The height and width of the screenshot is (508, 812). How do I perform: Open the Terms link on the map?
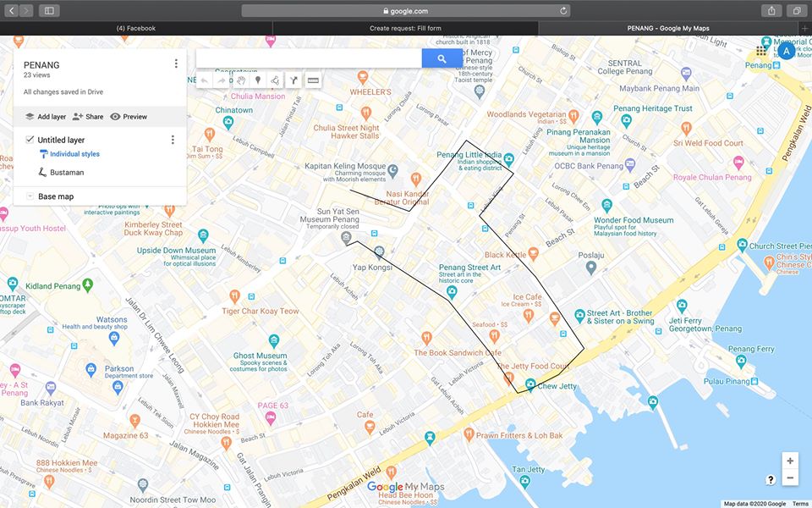(x=801, y=504)
